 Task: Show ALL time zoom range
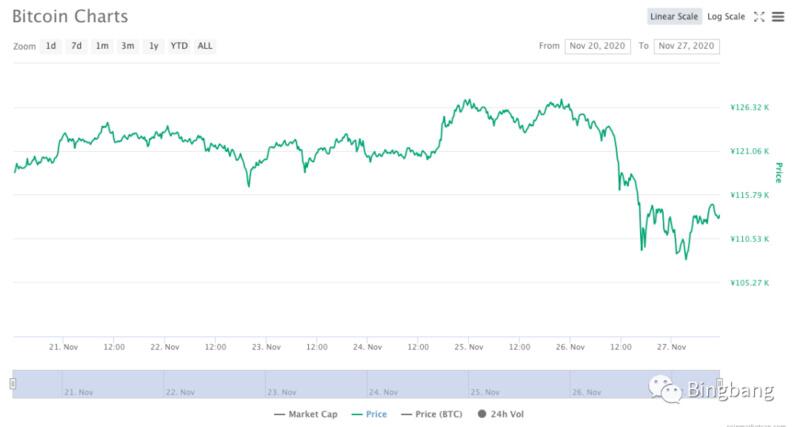(204, 46)
